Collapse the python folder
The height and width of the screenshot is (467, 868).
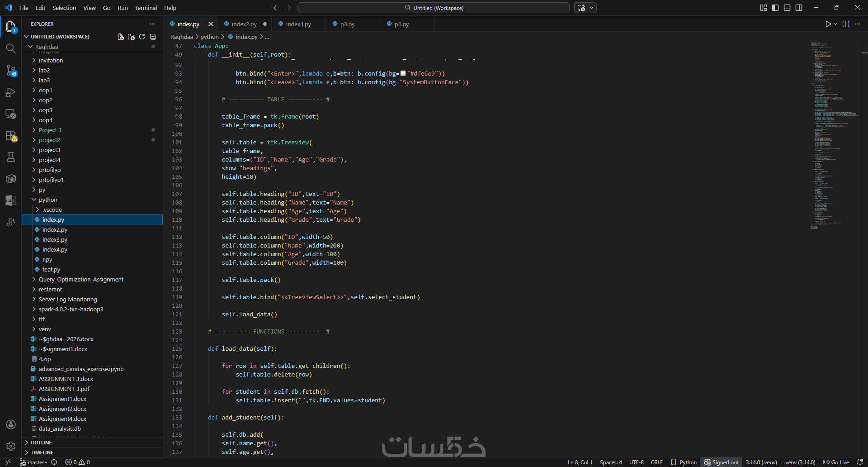tap(92, 200)
